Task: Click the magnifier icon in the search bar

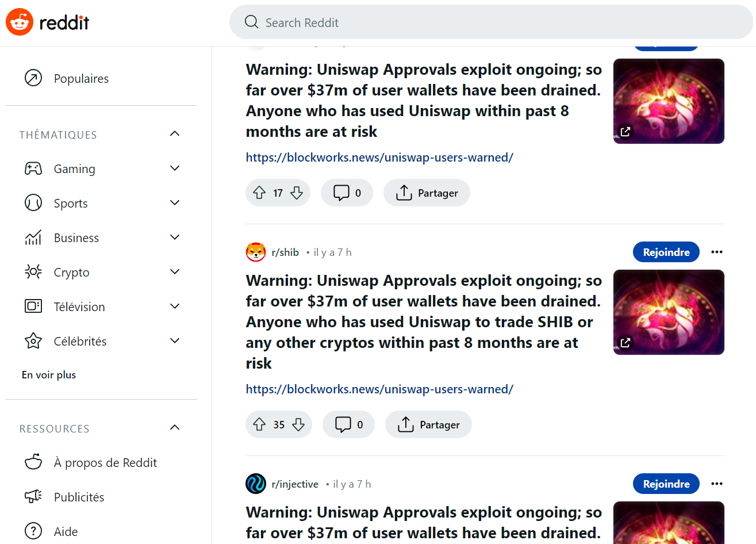Action: (251, 21)
